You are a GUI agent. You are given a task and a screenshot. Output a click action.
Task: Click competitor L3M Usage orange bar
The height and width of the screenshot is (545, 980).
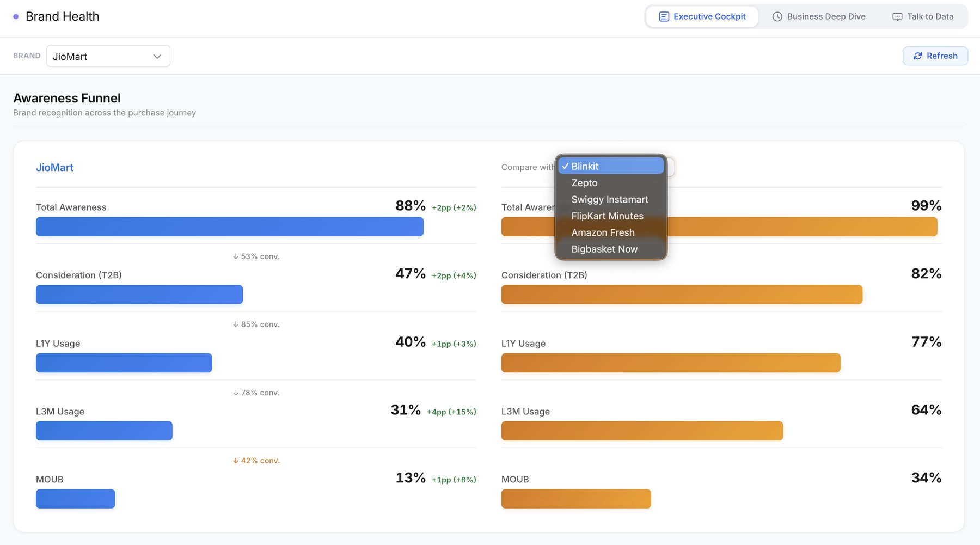(642, 431)
